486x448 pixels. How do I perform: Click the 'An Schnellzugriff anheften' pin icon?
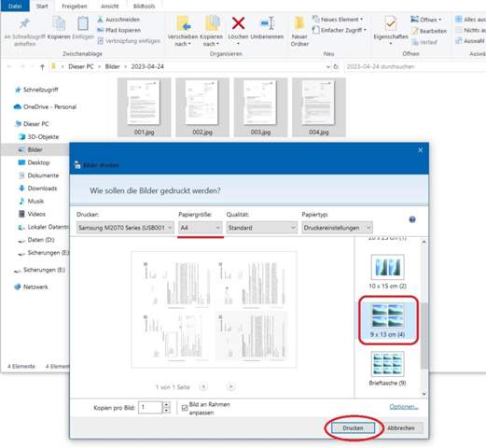click(x=24, y=23)
